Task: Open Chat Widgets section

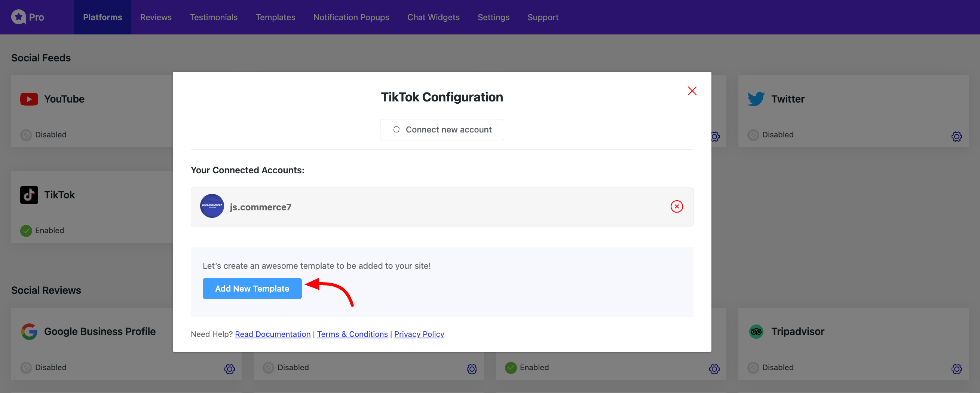Action: click(x=433, y=17)
